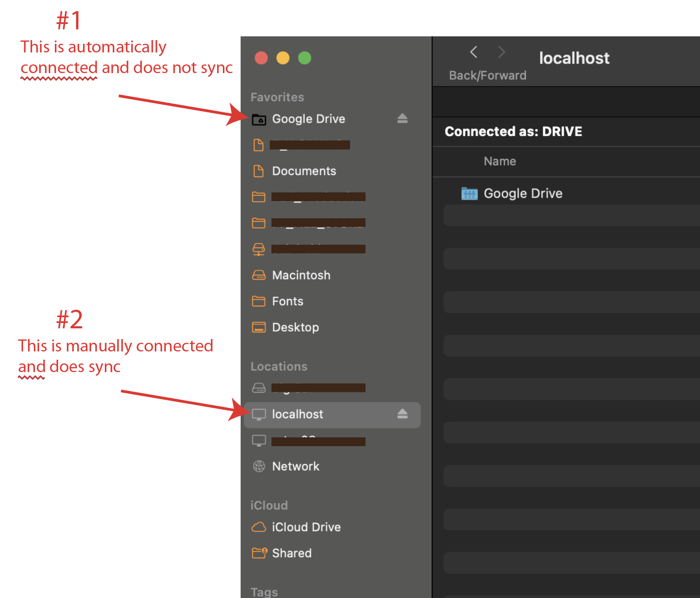Viewport: 700px width, 598px height.
Task: Click the Documents file icon in sidebar
Action: pyautogui.click(x=258, y=171)
